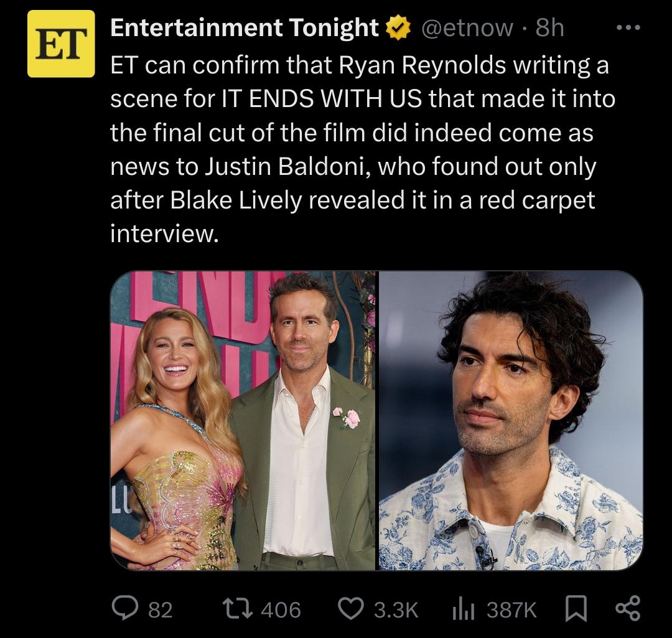Reply using the speech bubble icon
672x638 pixels.
click(124, 608)
